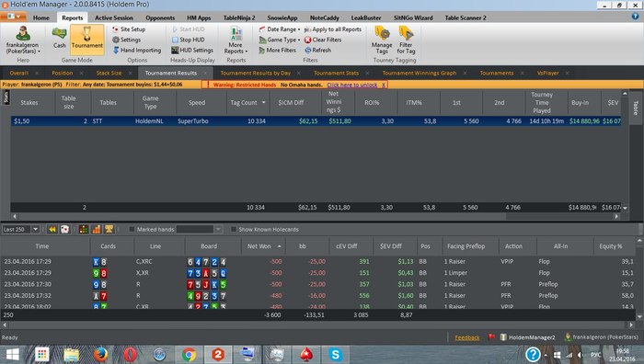The height and width of the screenshot is (364, 644).
Task: Open the Active Session ribbon tab
Action: [114, 17]
